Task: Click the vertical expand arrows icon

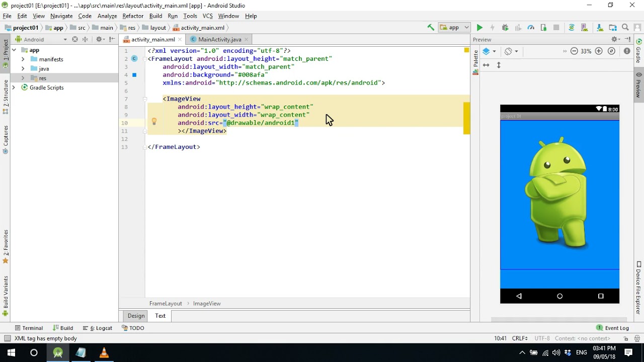Action: coord(499,65)
